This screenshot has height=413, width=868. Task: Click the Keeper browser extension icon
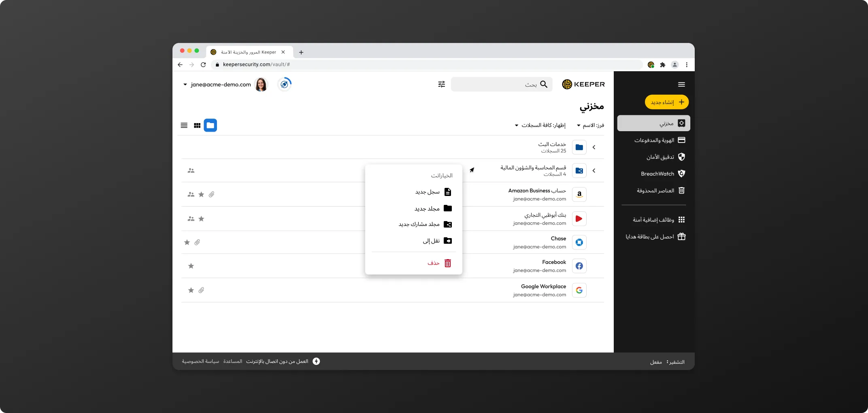[x=651, y=64]
